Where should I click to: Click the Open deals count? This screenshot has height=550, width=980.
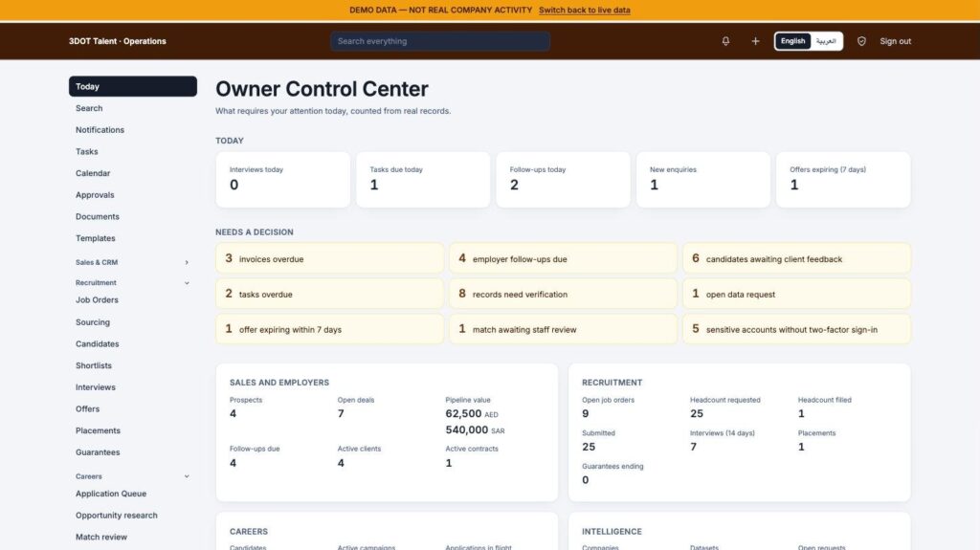[341, 414]
